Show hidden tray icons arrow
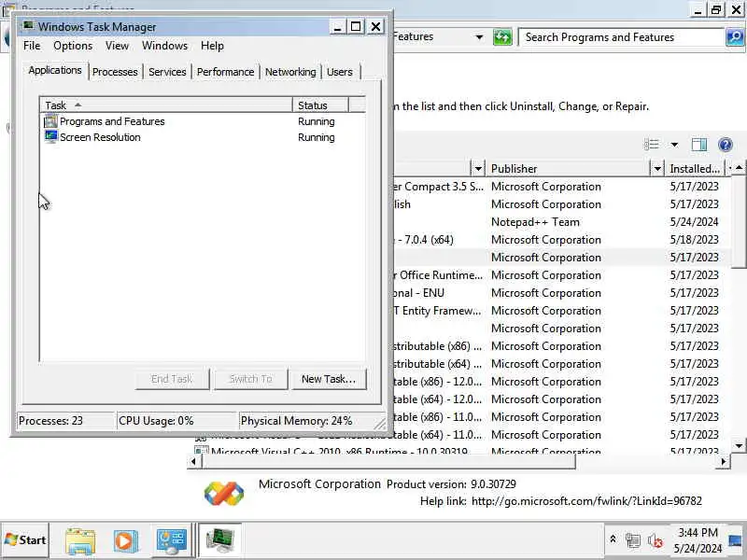The width and height of the screenshot is (747, 560). tap(613, 539)
